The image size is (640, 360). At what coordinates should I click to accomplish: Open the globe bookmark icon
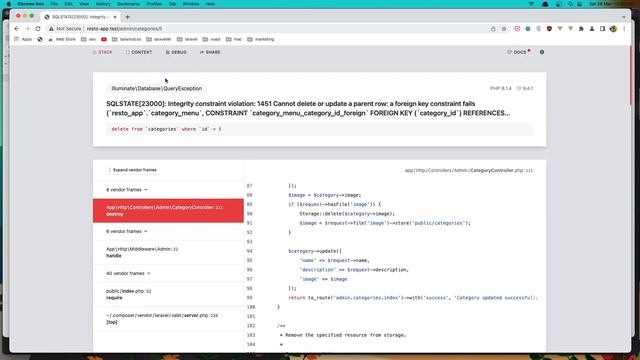click(40, 39)
